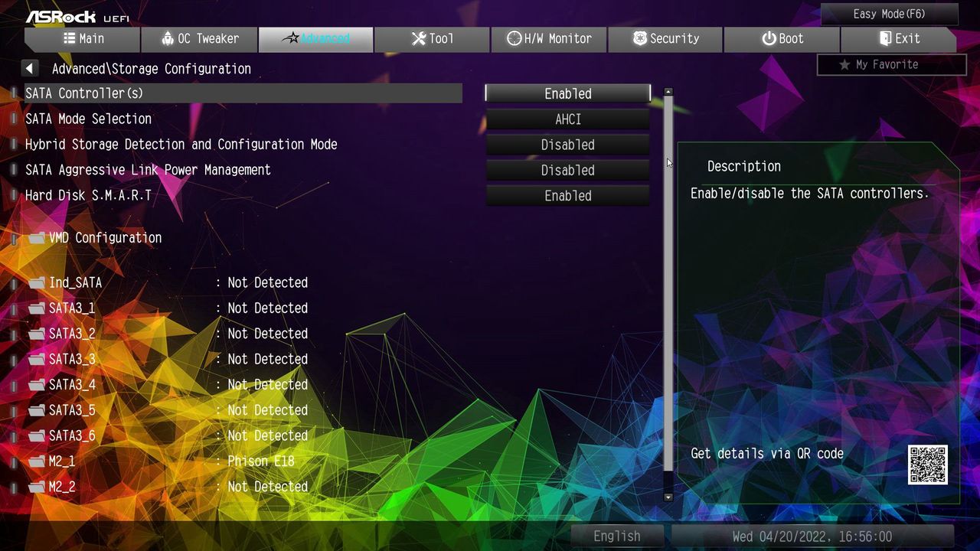Viewport: 980px width, 551px height.
Task: Click the star icon in My Favorite
Action: pyautogui.click(x=844, y=65)
